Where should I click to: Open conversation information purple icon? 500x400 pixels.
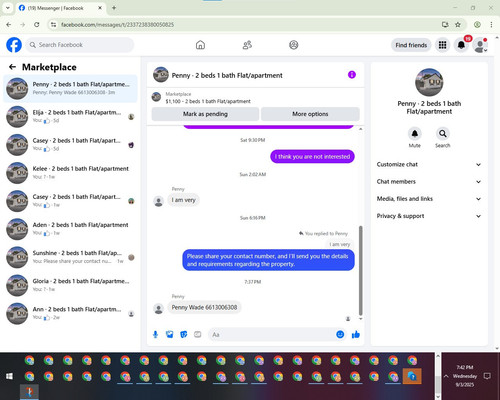[352, 75]
